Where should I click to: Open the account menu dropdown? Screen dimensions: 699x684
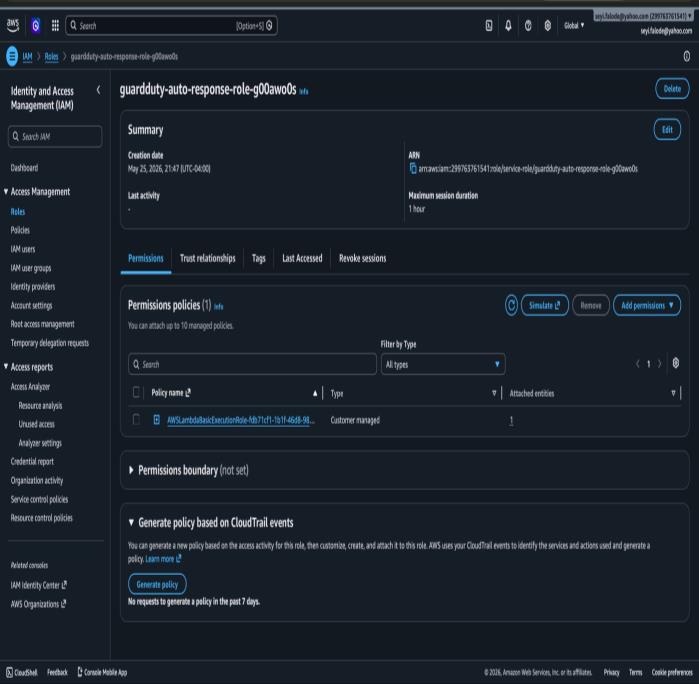[x=642, y=16]
